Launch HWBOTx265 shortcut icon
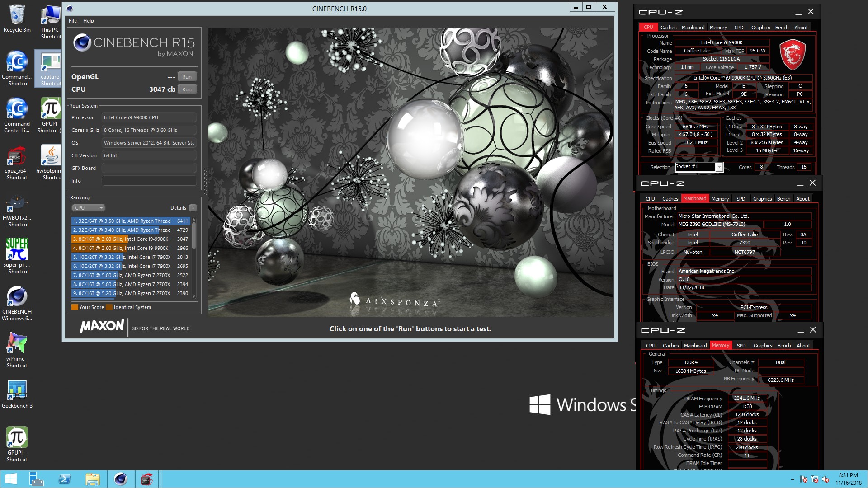The width and height of the screenshot is (868, 488). point(17,210)
